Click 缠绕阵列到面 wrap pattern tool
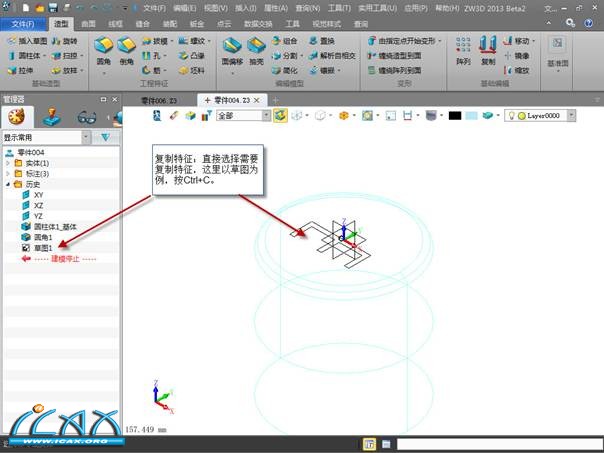Viewport: 604px width, 453px height. click(394, 70)
